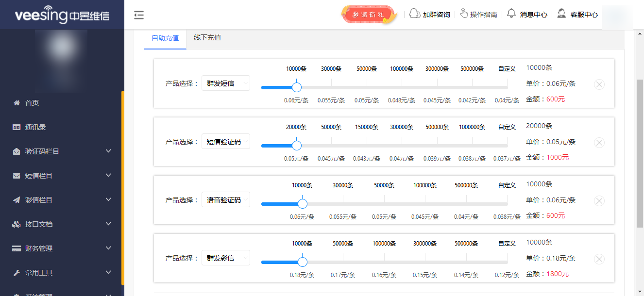Screen dimensions: 644x296
Task: Select 自定义 quantity for 短信验证码
Action: pos(507,127)
